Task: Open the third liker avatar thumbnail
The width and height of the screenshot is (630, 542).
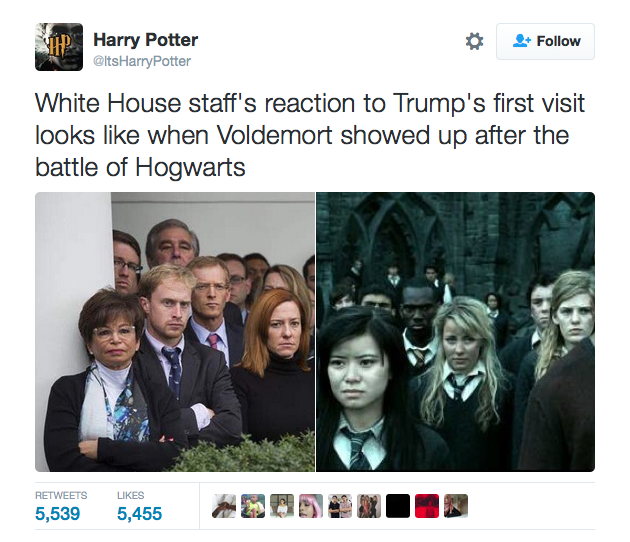Action: coord(282,506)
